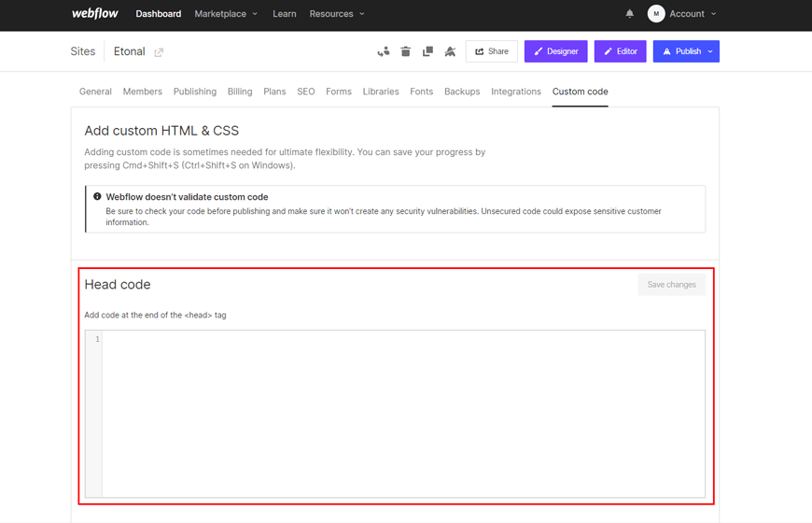Click the unpublish site icon

pyautogui.click(x=450, y=51)
